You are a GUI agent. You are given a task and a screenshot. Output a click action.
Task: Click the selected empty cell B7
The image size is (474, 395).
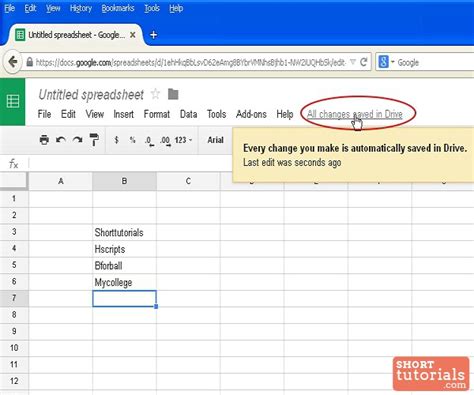coord(124,298)
